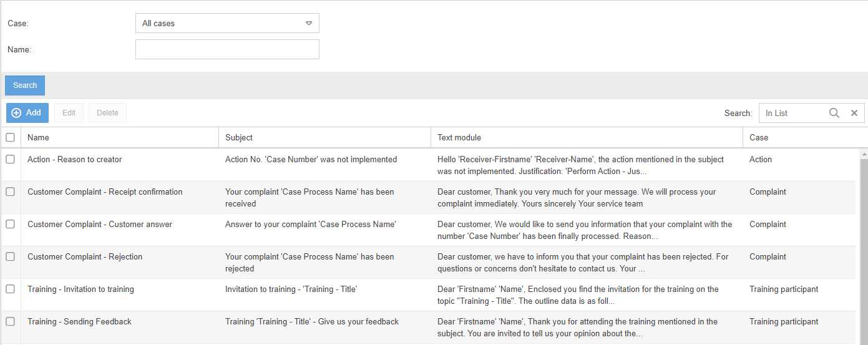Focus the Name filter input field

pyautogui.click(x=227, y=49)
